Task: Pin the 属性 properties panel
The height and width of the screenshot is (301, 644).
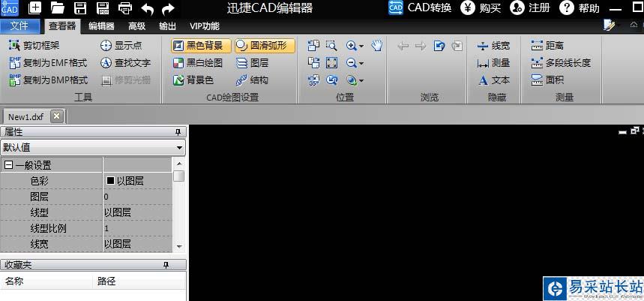Action: pos(178,132)
